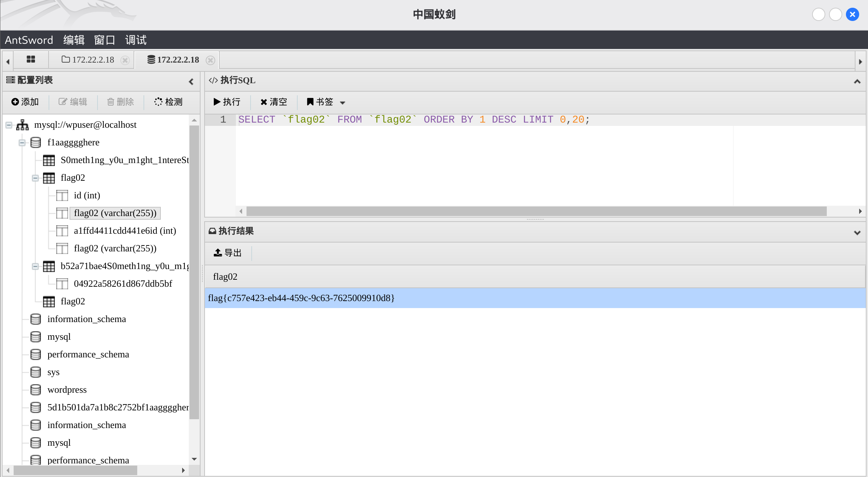This screenshot has height=477, width=868.
Task: Open the 书签 bookmark dropdown
Action: coord(326,102)
